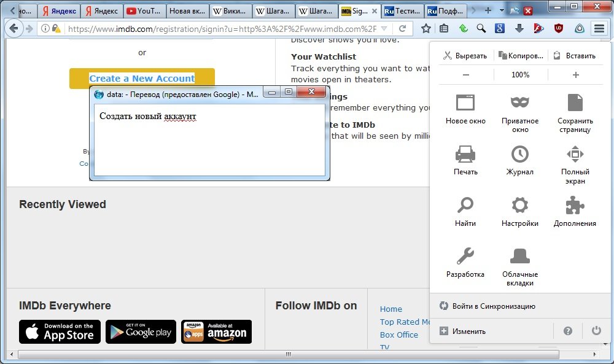
Task: Reload the IMDb page
Action: tap(402, 28)
